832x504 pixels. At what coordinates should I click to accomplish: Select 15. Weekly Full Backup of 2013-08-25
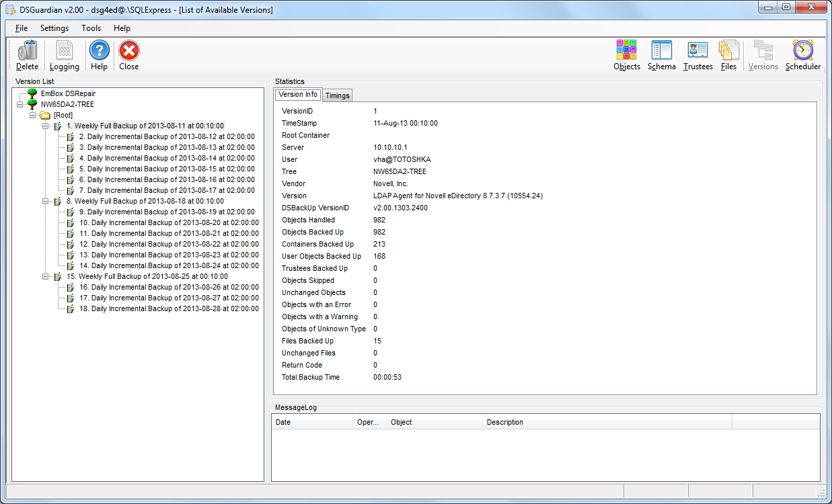click(x=147, y=276)
